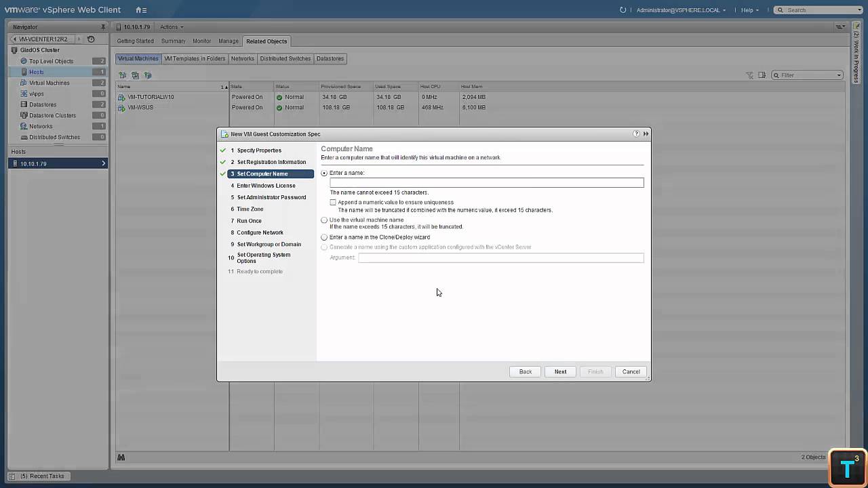Click the third VM toolbar icon above the list
The image size is (868, 488).
148,75
